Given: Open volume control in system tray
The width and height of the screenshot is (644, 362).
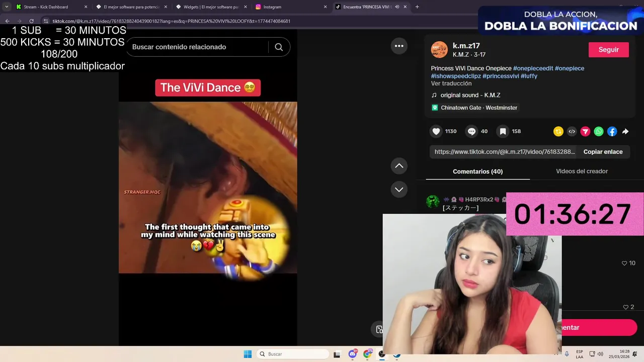Looking at the screenshot, I should (x=600, y=354).
